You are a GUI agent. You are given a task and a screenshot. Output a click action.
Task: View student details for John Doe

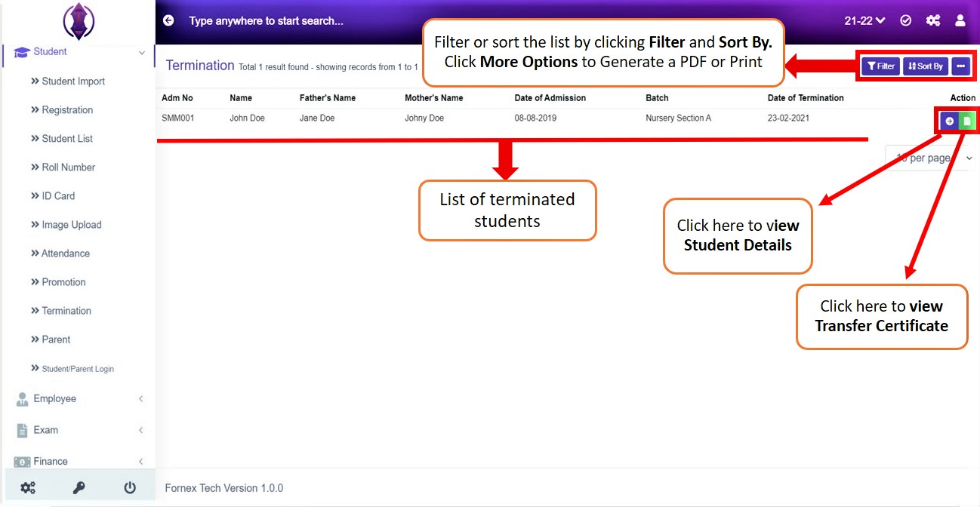(x=949, y=121)
